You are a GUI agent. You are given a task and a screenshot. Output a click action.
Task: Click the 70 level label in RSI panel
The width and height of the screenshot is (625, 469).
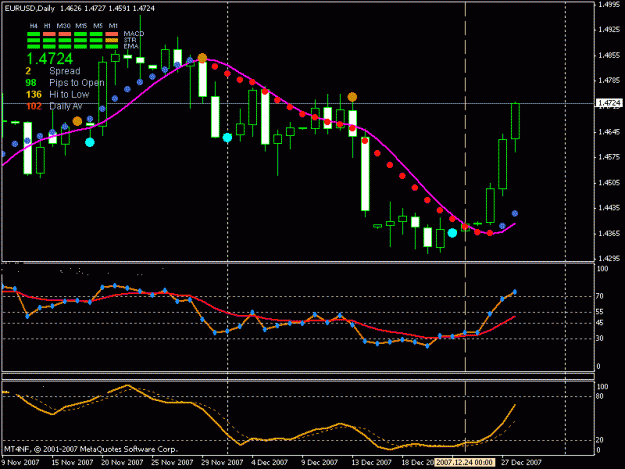(600, 296)
